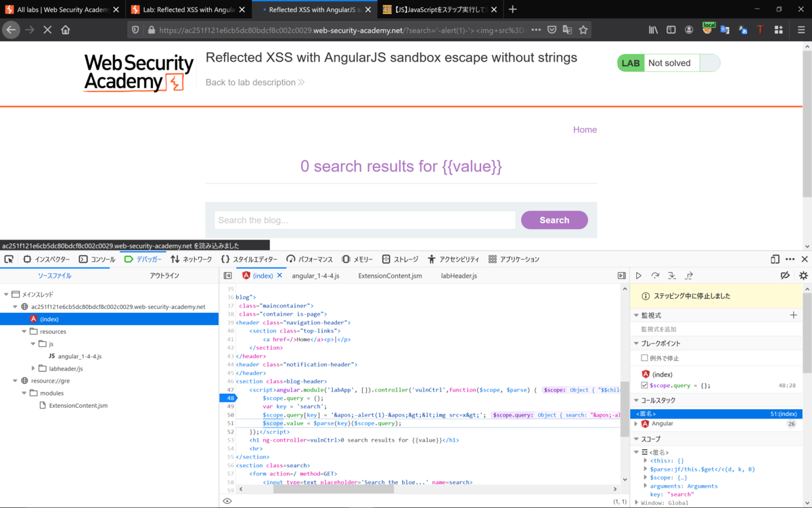Screen dimensions: 812x508
Task: Focus the Search the blog input
Action: coord(365,220)
